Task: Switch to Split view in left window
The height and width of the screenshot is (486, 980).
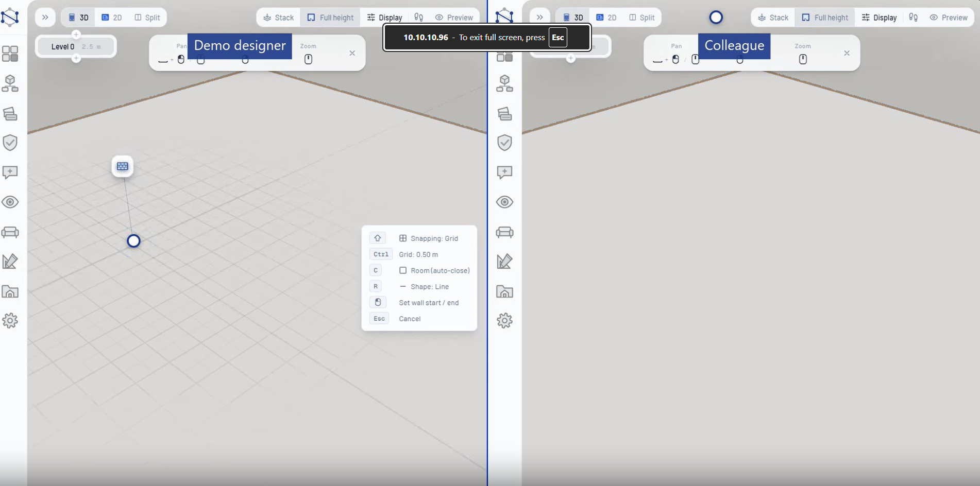Action: pyautogui.click(x=147, y=18)
